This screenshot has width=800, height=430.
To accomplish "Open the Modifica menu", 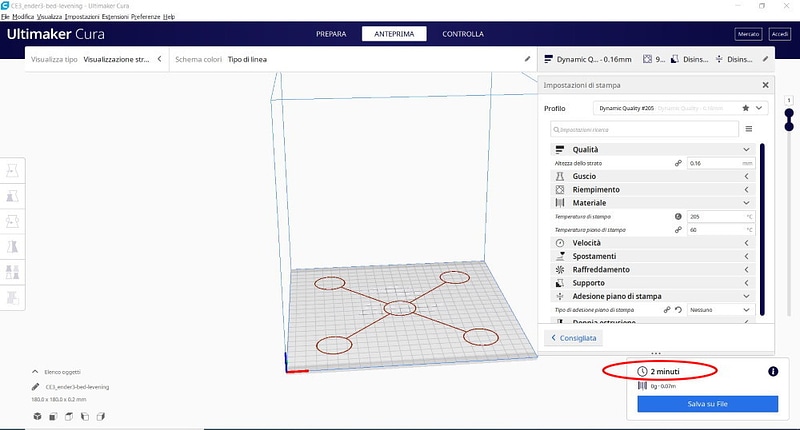I will click(23, 16).
